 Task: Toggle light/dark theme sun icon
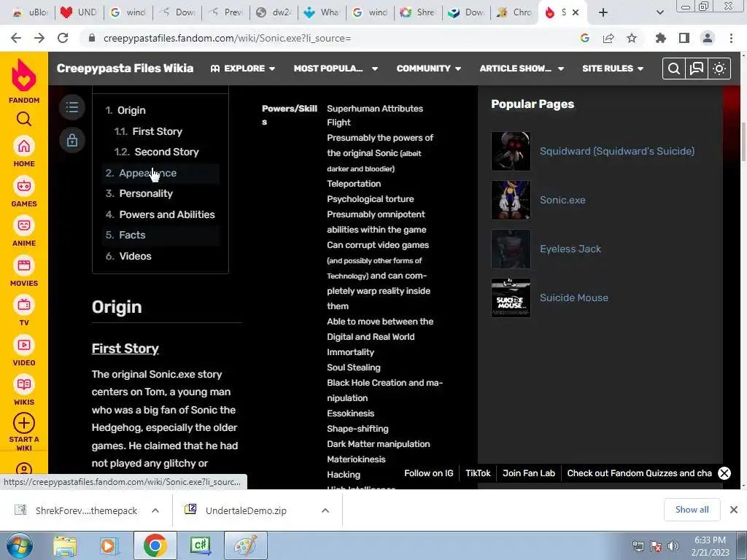pos(719,69)
